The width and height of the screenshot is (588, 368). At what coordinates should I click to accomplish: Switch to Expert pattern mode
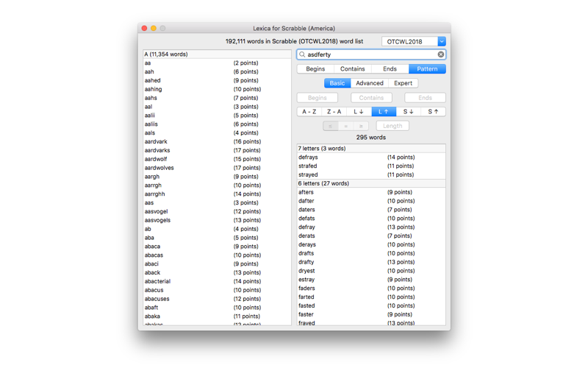click(x=403, y=83)
